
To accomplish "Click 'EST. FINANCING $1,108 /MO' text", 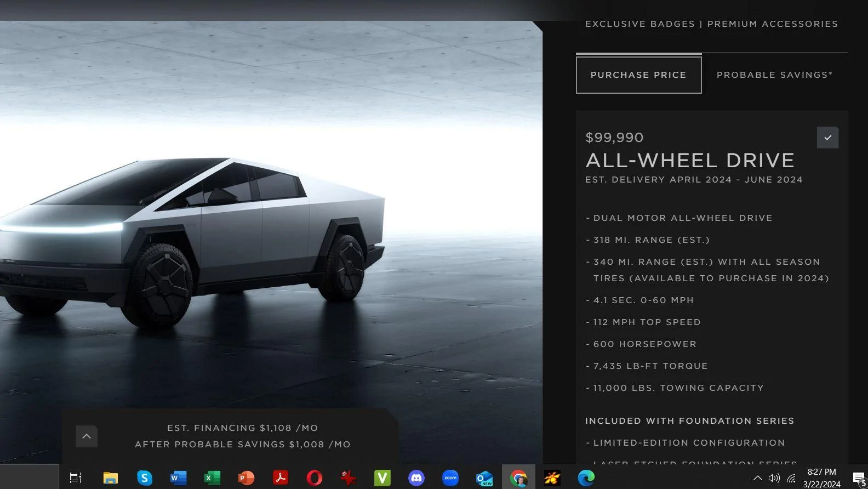I will coord(243,428).
